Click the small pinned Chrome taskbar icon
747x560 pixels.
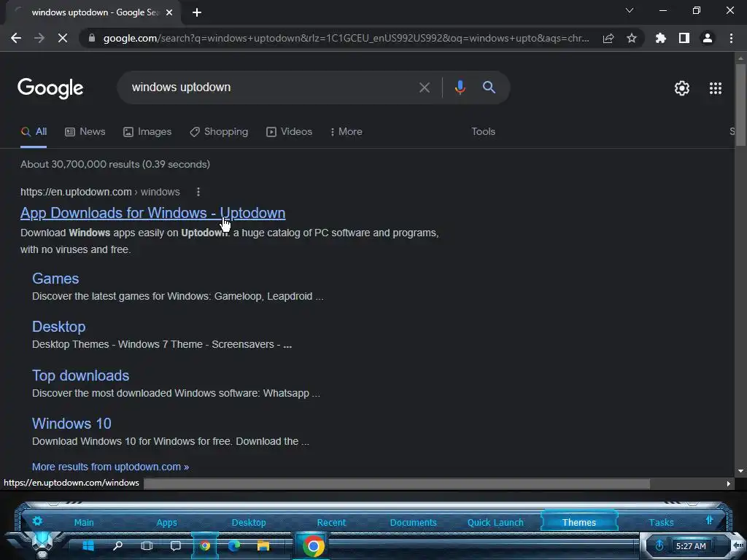205,545
